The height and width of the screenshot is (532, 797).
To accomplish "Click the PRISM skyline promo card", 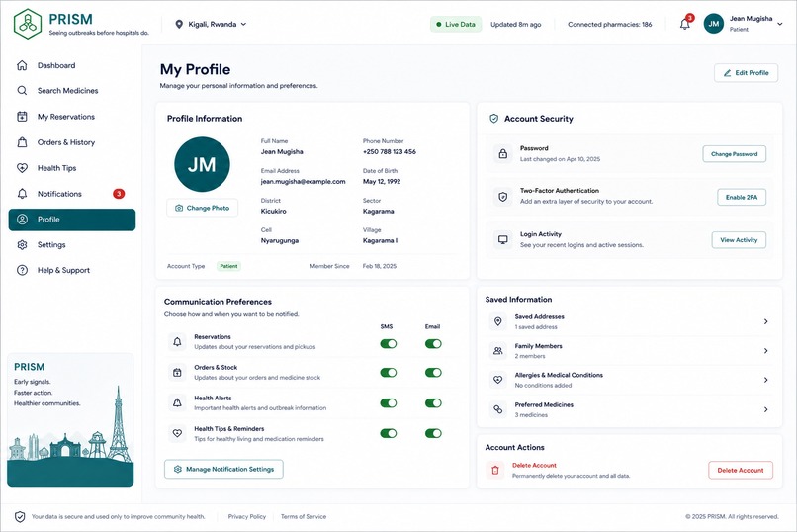I will (70, 419).
